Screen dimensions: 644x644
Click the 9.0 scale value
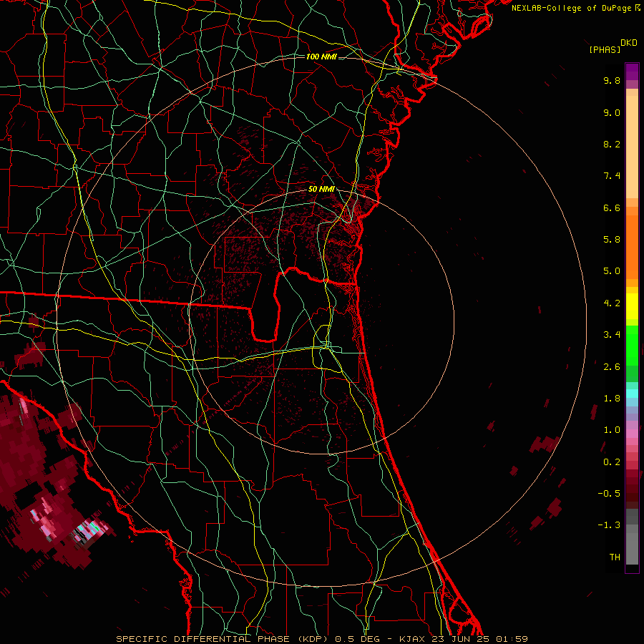pos(612,112)
